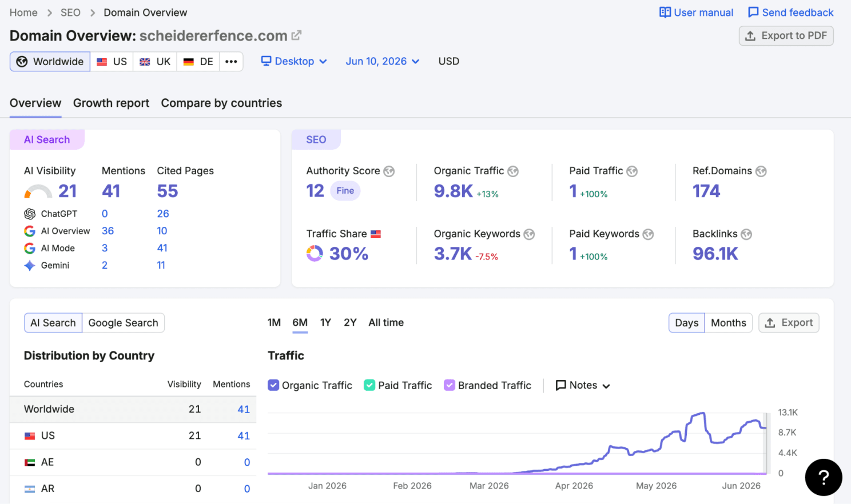This screenshot has height=504, width=851.
Task: Click the Traffic Share donut chart icon
Action: coord(315,253)
